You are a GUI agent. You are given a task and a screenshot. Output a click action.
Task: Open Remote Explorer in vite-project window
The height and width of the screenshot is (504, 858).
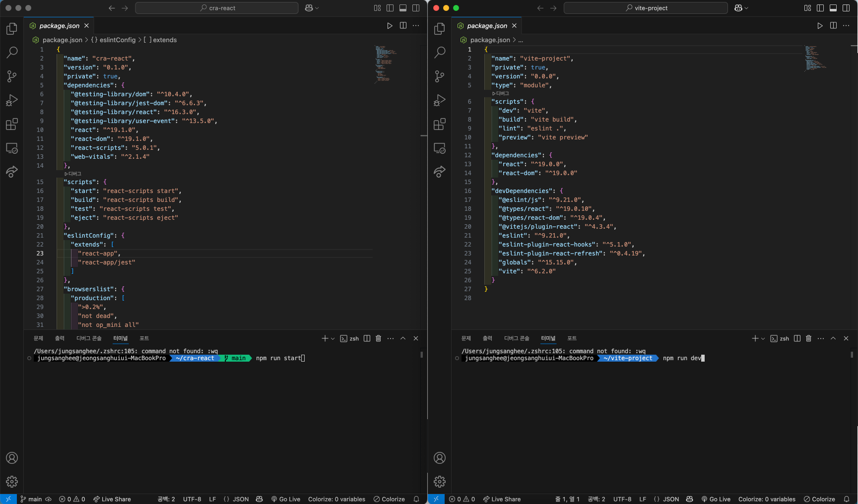coord(440,148)
